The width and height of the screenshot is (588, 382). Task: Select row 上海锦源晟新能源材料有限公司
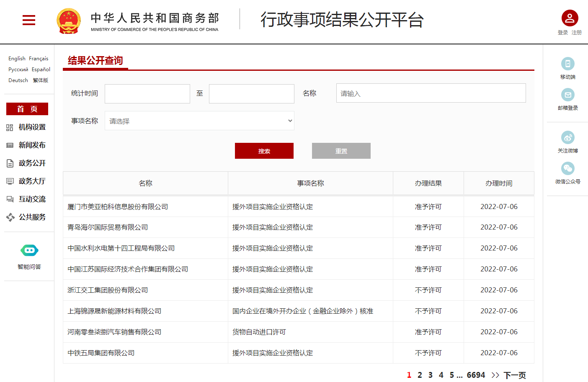click(x=299, y=311)
